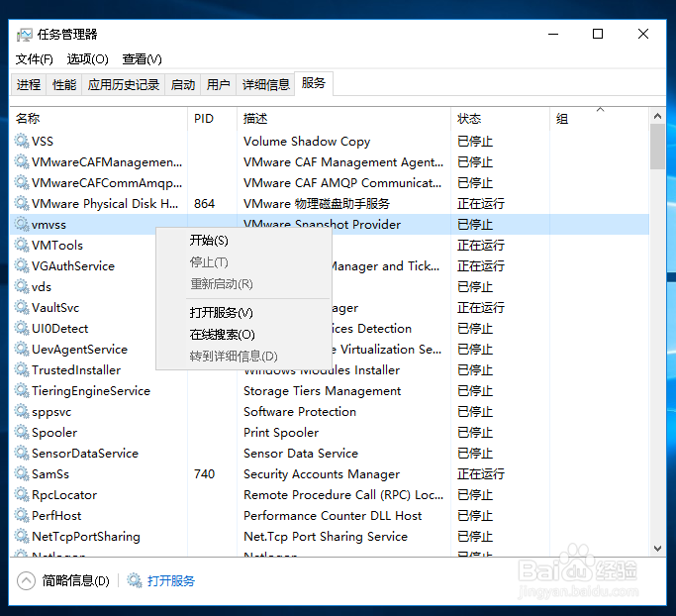This screenshot has height=616, width=676.
Task: Click the VaultSvc service gear icon
Action: 21,307
